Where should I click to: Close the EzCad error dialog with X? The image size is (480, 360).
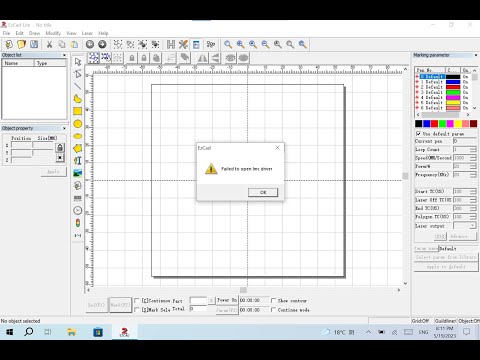(x=277, y=147)
